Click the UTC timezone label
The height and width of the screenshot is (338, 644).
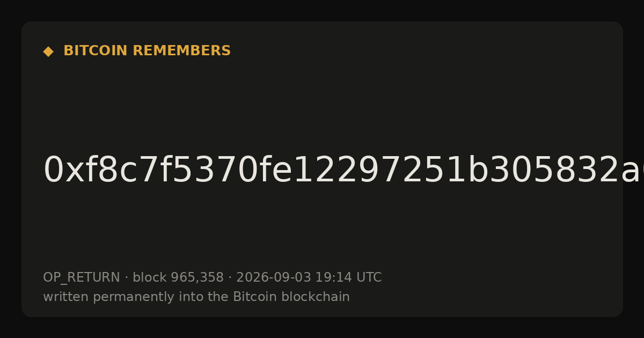click(x=369, y=277)
